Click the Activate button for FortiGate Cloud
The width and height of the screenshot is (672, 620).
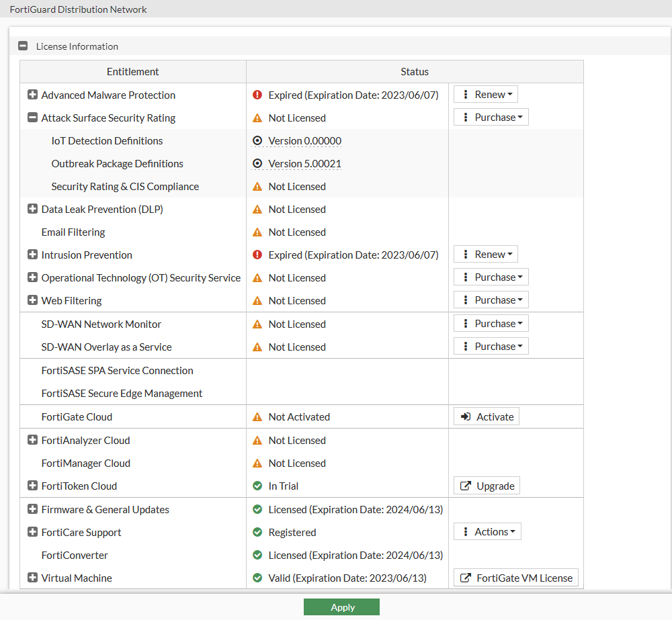click(x=487, y=416)
